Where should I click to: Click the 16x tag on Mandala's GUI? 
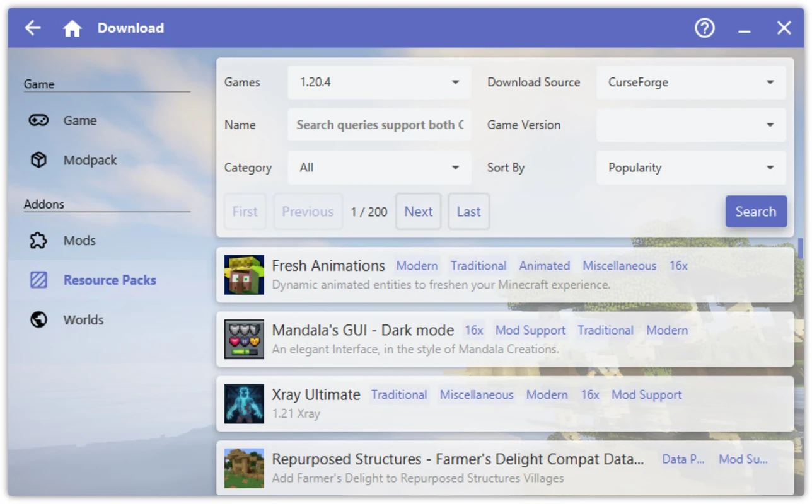(474, 330)
